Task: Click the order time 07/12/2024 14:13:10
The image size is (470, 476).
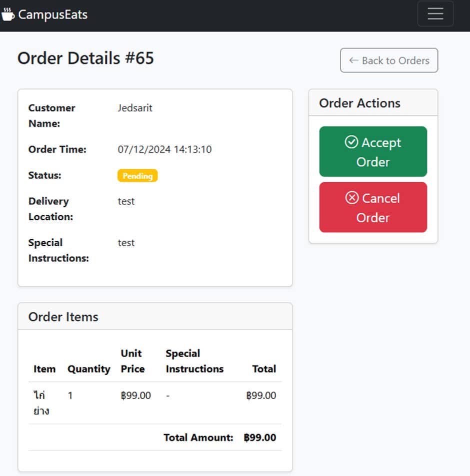Action: pos(164,149)
